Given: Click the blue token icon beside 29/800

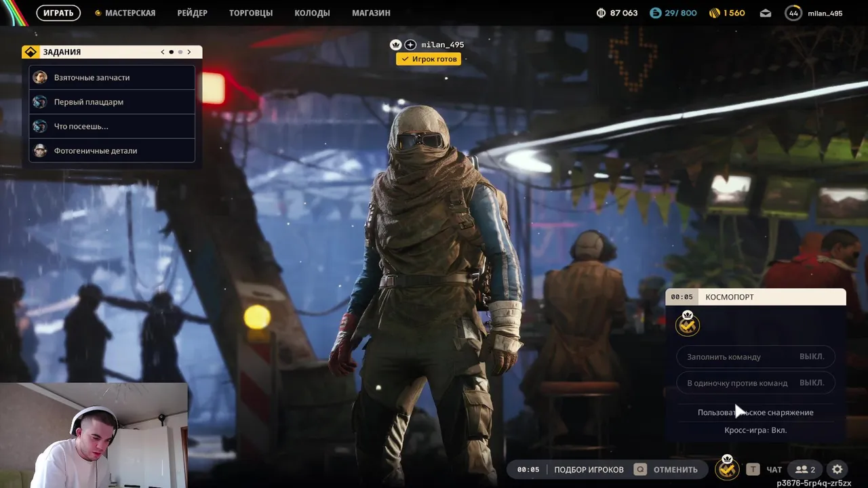Looking at the screenshot, I should click(x=655, y=13).
